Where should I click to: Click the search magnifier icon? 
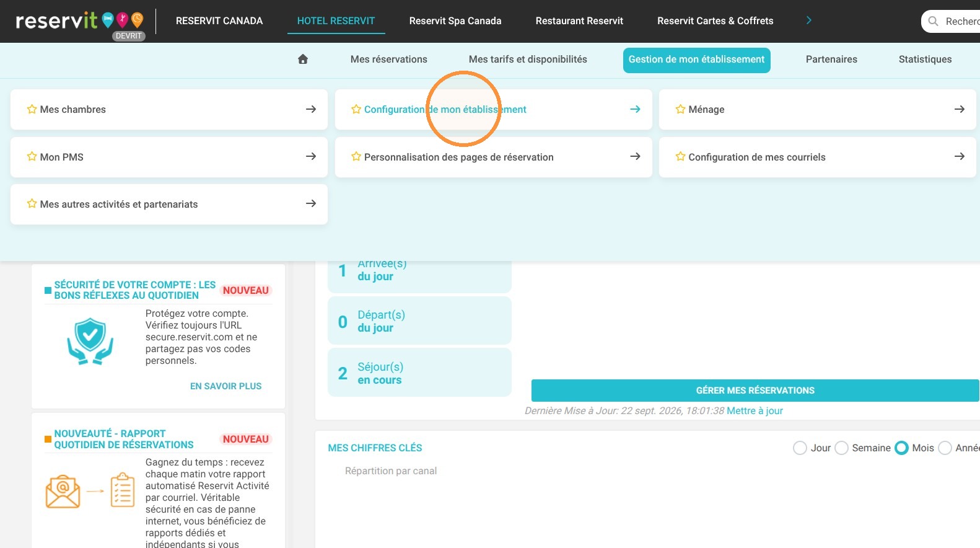pos(933,21)
